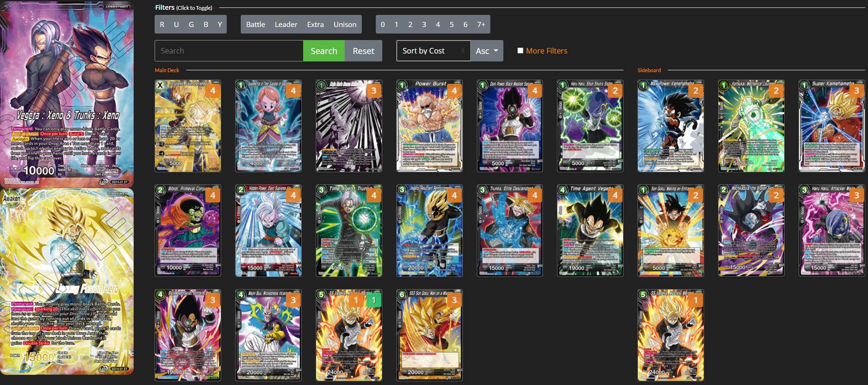Open the Haru Haru, Attacker Majin sideboard card

[x=832, y=230]
